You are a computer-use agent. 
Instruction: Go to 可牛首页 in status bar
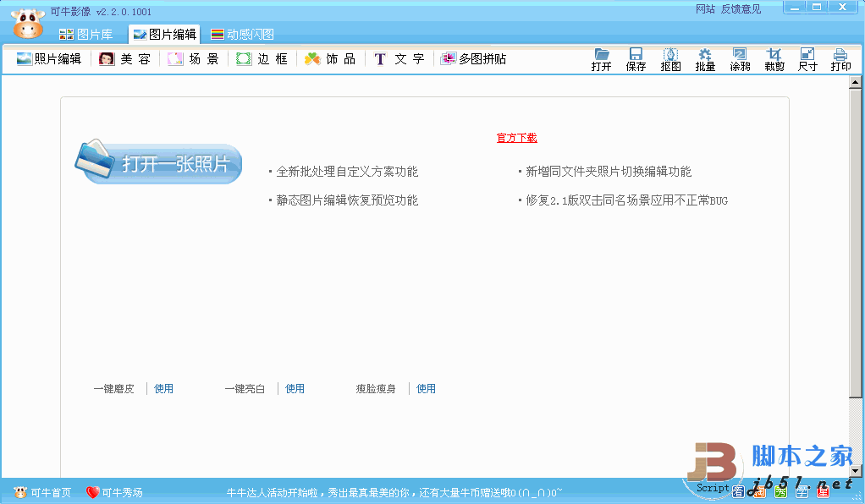(43, 492)
